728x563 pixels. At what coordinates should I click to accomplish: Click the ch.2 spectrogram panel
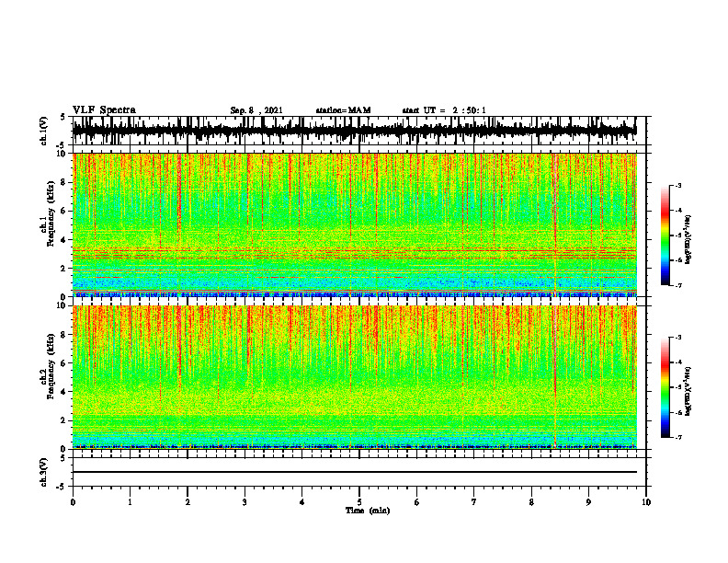354,377
